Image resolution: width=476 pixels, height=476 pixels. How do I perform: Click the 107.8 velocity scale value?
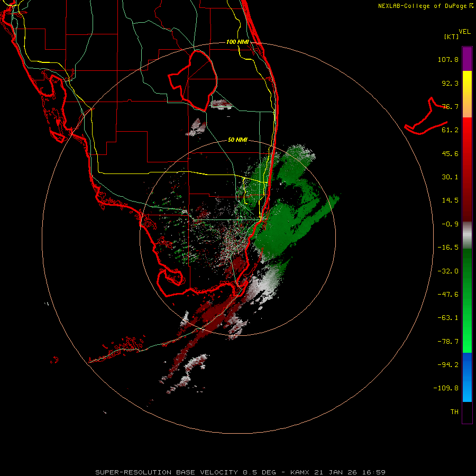click(x=448, y=59)
